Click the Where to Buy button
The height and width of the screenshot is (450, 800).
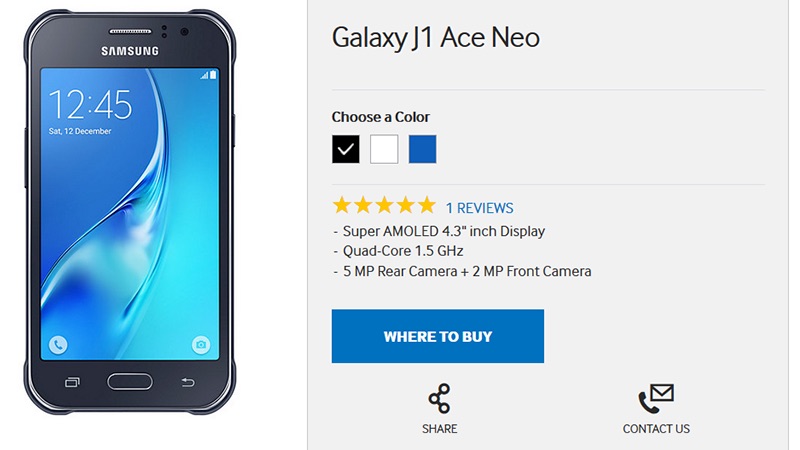tap(438, 336)
